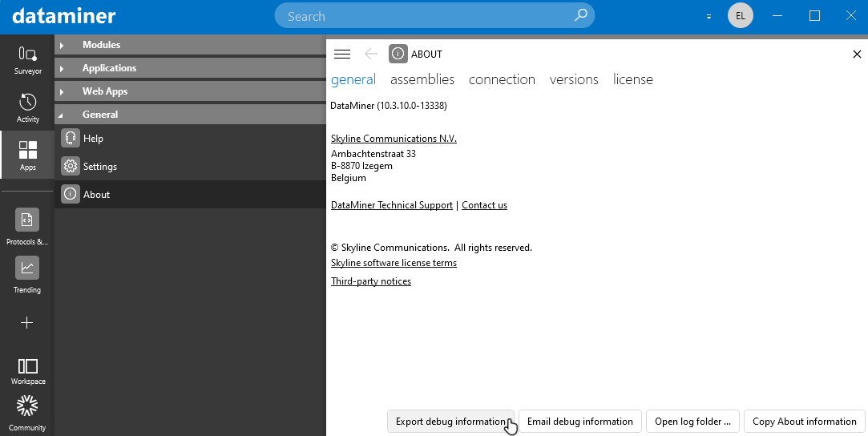The image size is (868, 436).
Task: Maximize the DataMiner window
Action: click(x=814, y=15)
